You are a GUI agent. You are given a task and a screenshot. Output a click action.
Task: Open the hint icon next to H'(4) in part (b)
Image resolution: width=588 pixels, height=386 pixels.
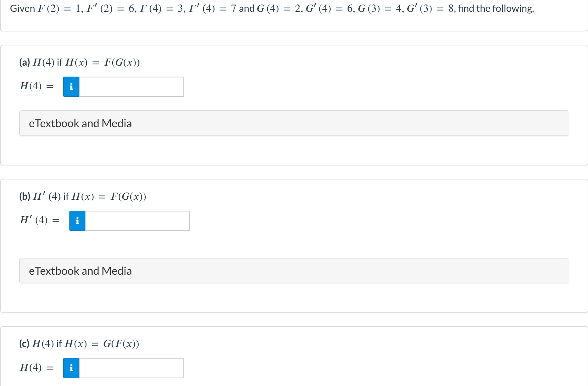tap(77, 221)
